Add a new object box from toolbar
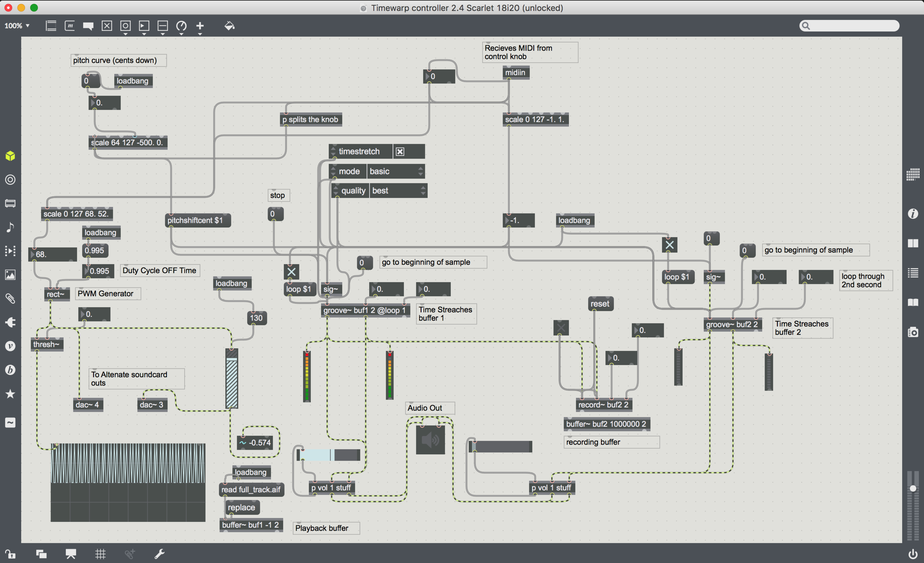Viewport: 924px width, 563px height. (51, 26)
